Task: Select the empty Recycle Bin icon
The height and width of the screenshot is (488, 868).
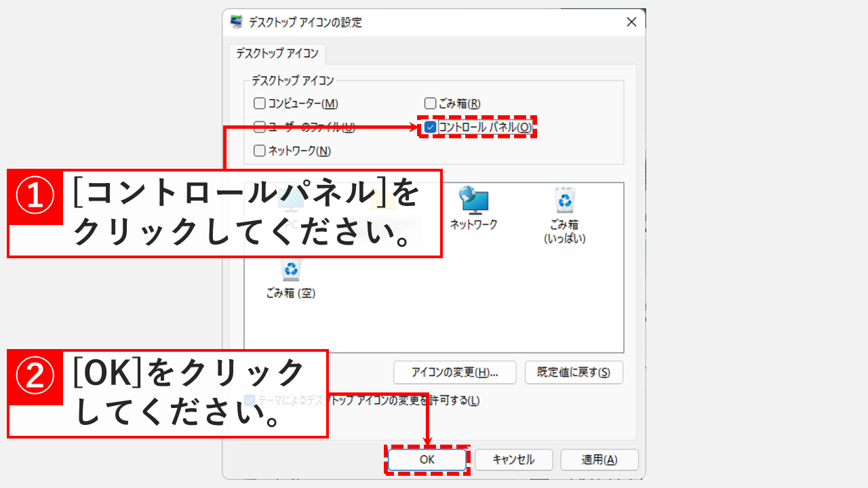Action: click(x=291, y=270)
